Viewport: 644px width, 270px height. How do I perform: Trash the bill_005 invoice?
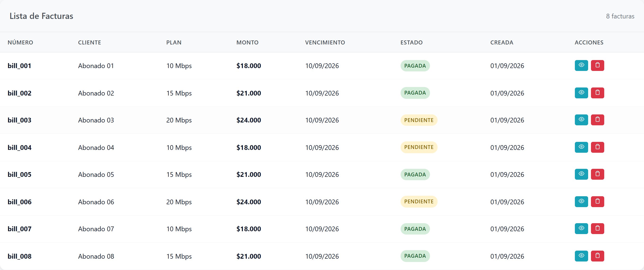(x=598, y=174)
